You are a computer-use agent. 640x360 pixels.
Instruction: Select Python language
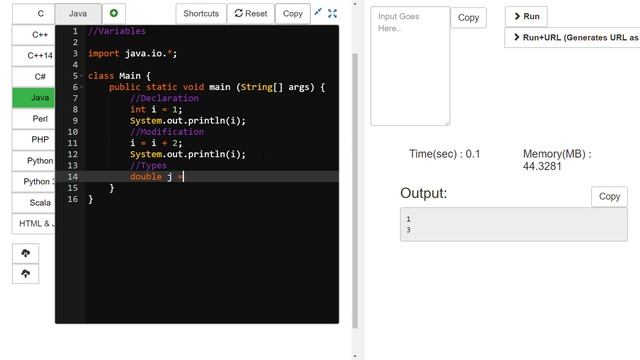33,161
